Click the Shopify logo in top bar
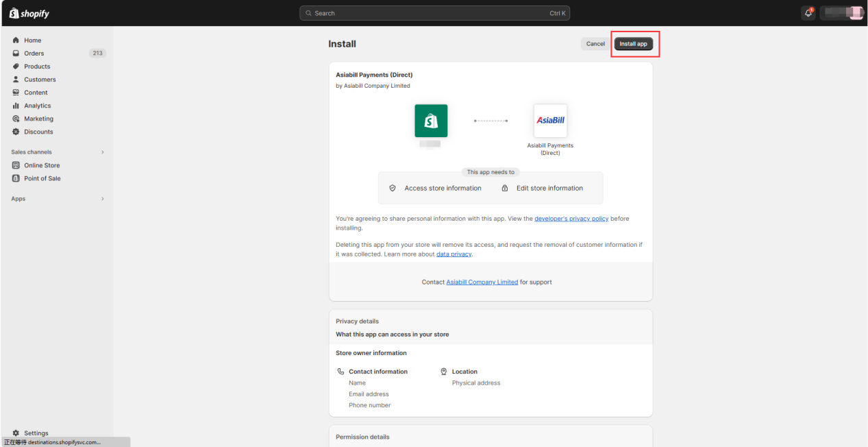 [x=29, y=14]
